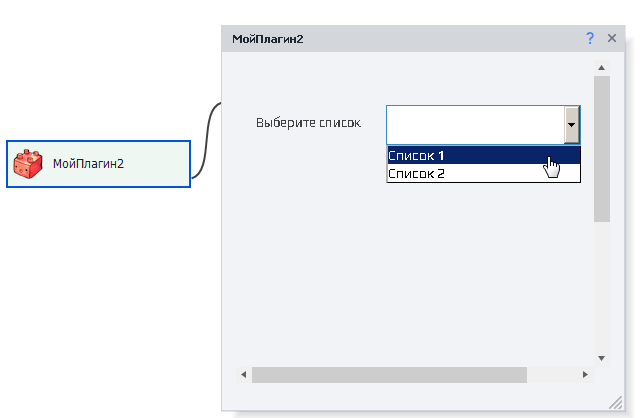The width and height of the screenshot is (644, 418).
Task: Click inside the empty combo box field
Action: click(475, 125)
